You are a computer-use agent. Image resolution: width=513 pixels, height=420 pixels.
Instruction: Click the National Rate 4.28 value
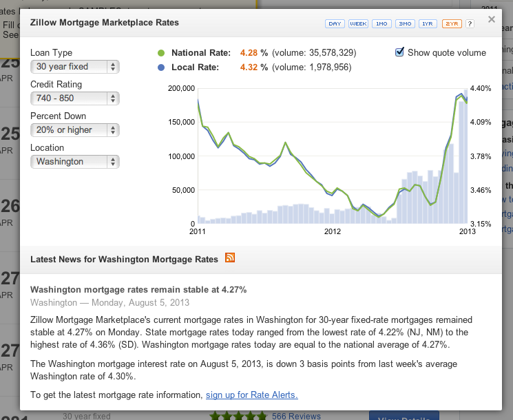[x=249, y=52]
